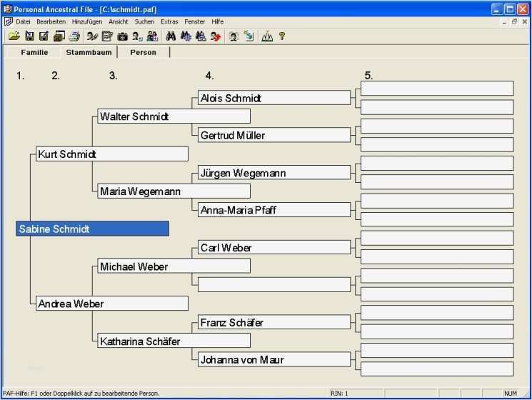Screen dimensions: 532x400
Task: Click the person with red arrow icon
Action: 216,36
